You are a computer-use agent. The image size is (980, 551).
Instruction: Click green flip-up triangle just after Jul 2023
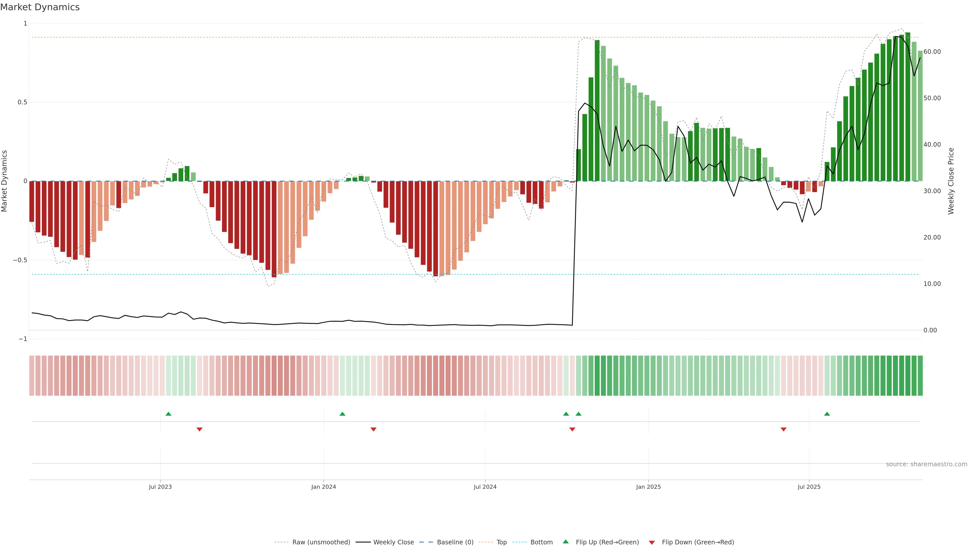[x=168, y=414]
